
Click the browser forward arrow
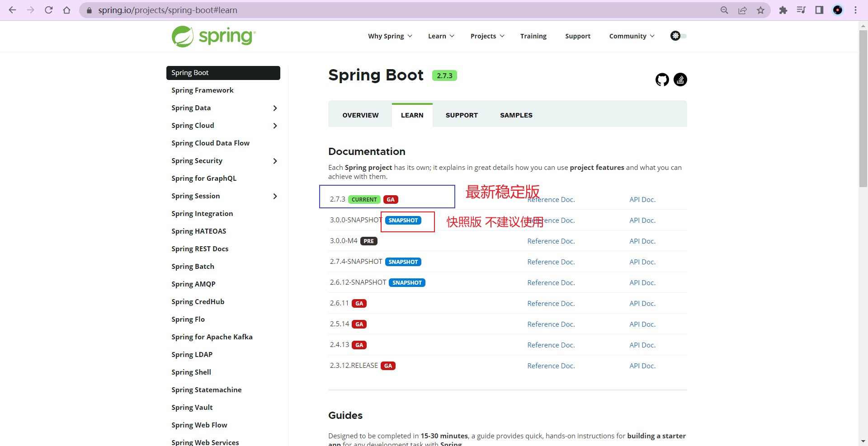tap(31, 10)
